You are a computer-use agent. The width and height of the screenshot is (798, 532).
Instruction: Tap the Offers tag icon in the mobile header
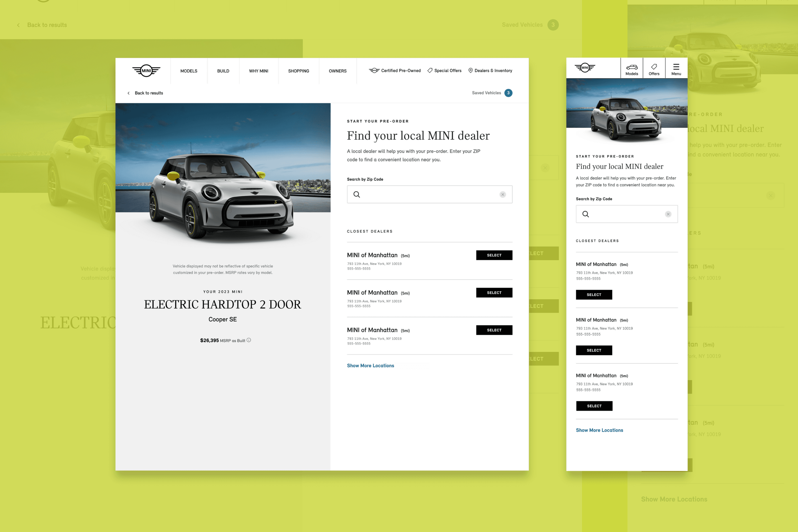654,67
